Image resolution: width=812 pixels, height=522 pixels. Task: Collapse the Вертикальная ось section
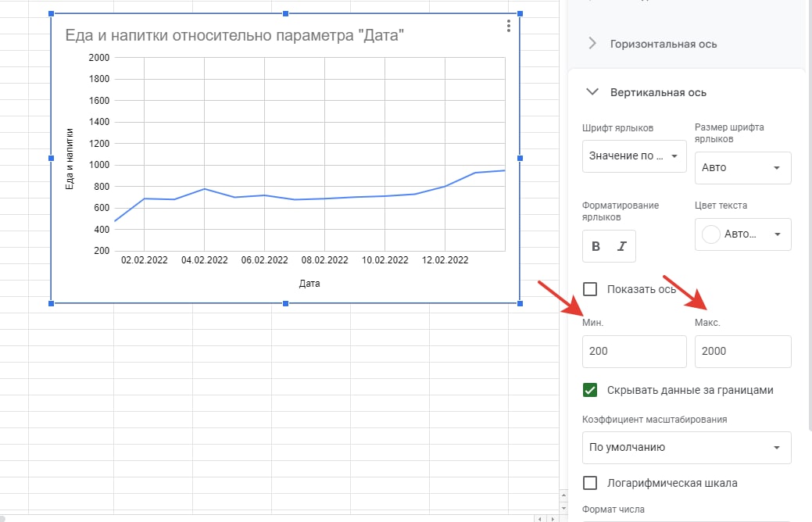(x=592, y=92)
